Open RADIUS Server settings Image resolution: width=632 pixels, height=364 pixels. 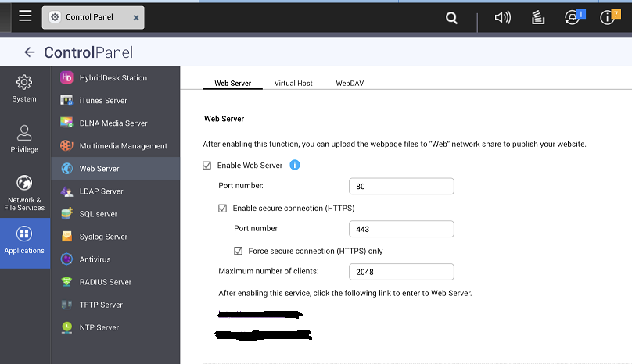point(116,282)
